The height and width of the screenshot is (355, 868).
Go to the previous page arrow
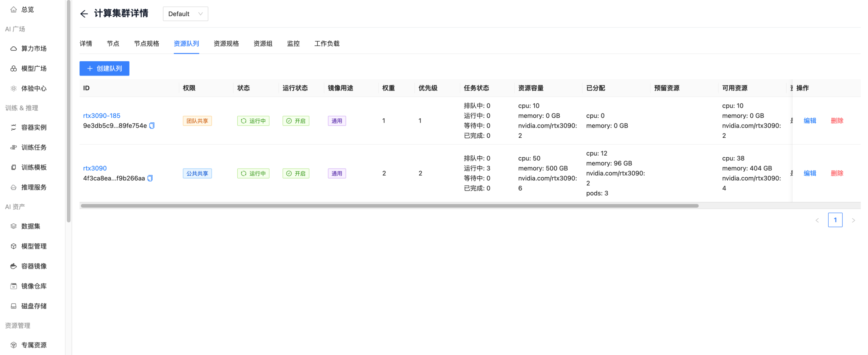pos(817,220)
